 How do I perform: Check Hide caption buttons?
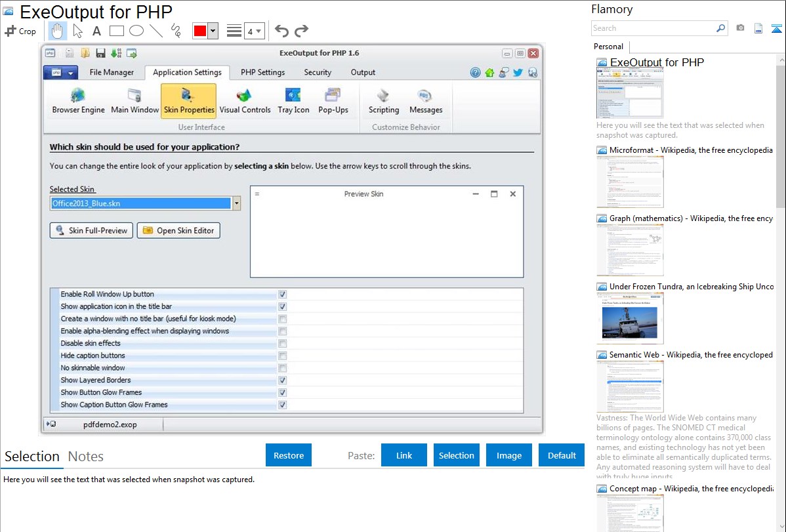[283, 356]
